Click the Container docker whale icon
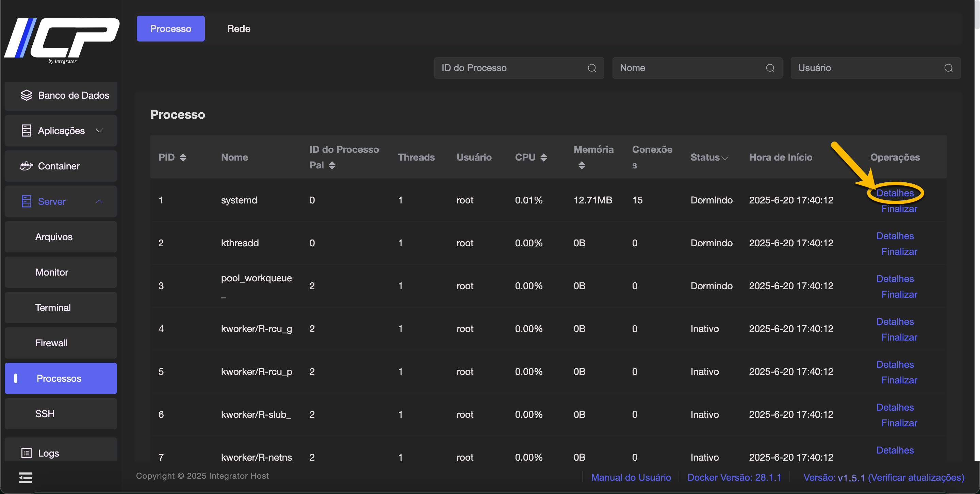Screen dimensions: 980x494 point(26,166)
